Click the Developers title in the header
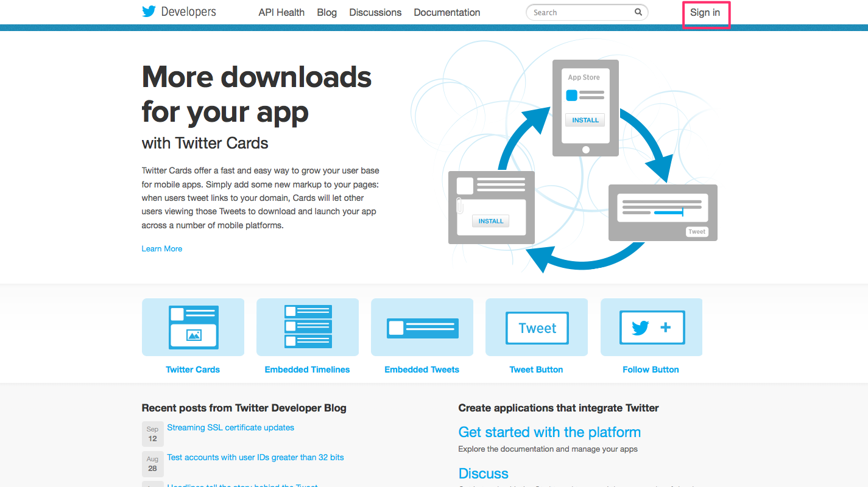The width and height of the screenshot is (868, 487). (188, 12)
